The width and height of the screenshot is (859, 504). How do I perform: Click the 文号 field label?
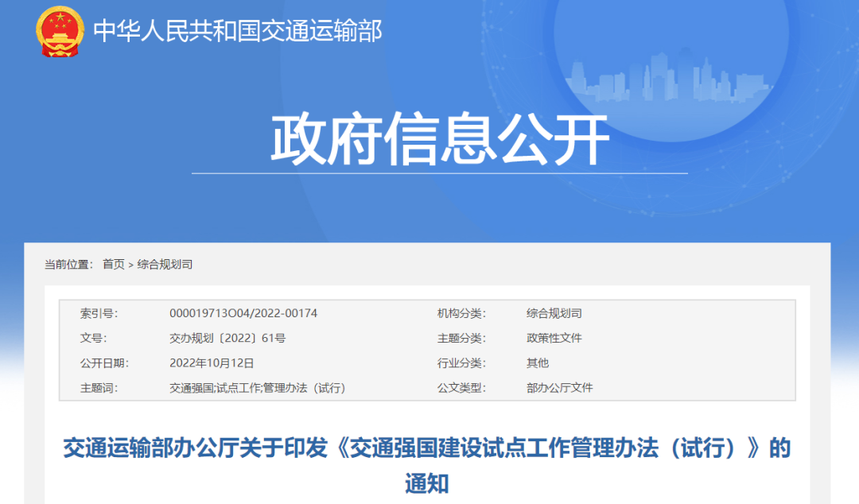tap(93, 338)
